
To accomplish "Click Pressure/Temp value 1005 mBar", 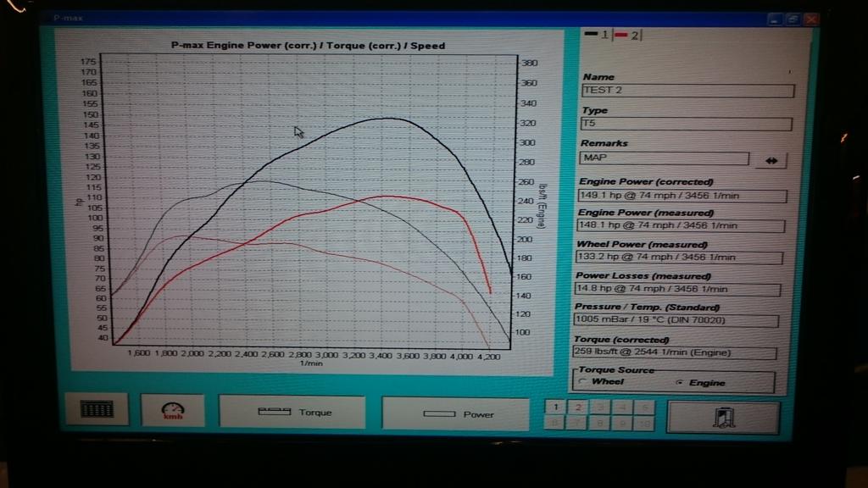I will (x=676, y=319).
